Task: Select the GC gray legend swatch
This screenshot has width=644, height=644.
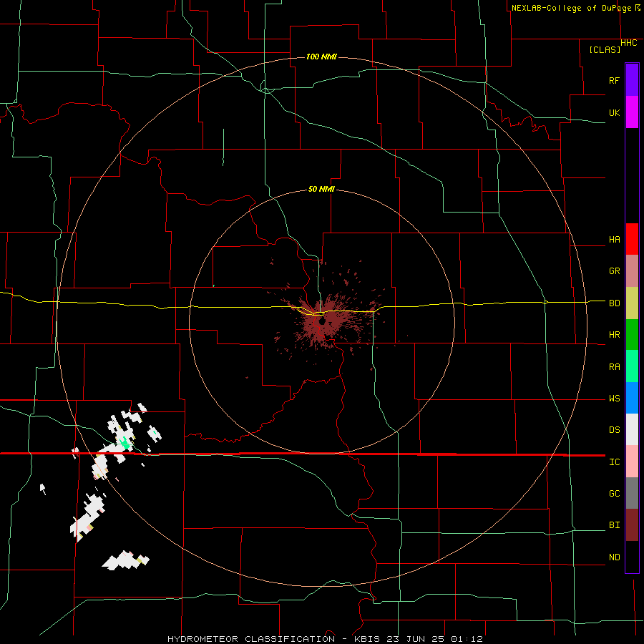Action: (632, 493)
